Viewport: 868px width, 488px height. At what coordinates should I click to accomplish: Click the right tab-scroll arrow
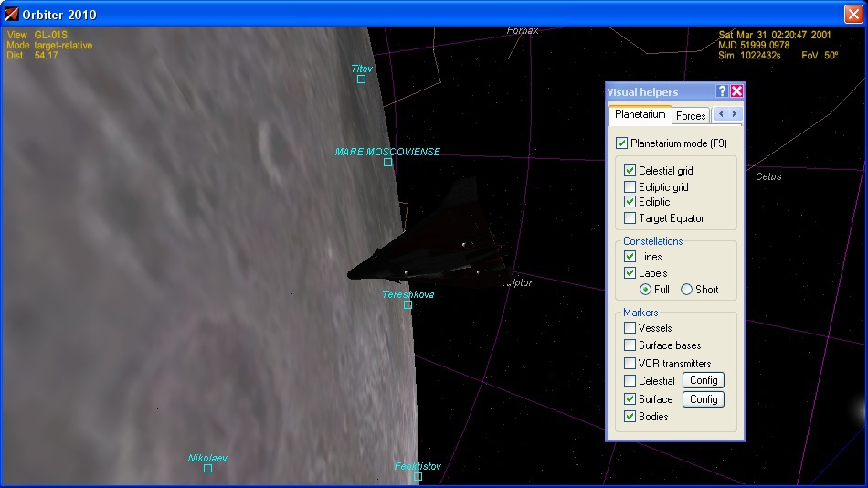click(735, 114)
